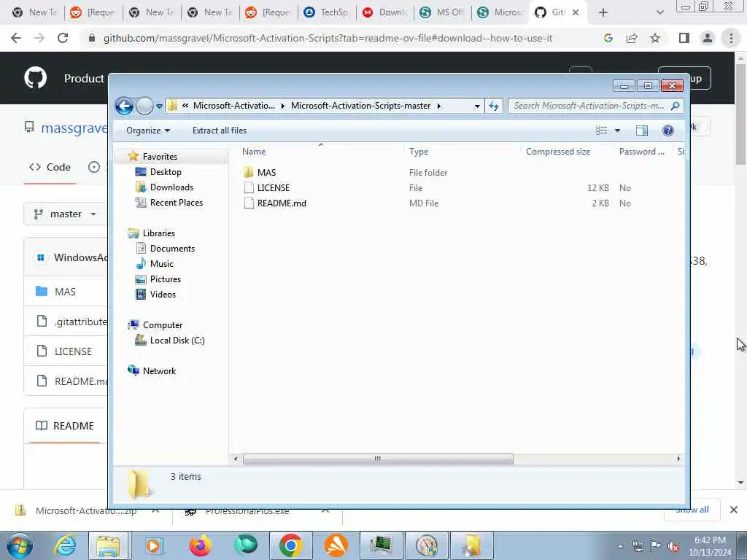This screenshot has width=747, height=560.
Task: Open the MAS folder on GitHub
Action: click(x=65, y=292)
